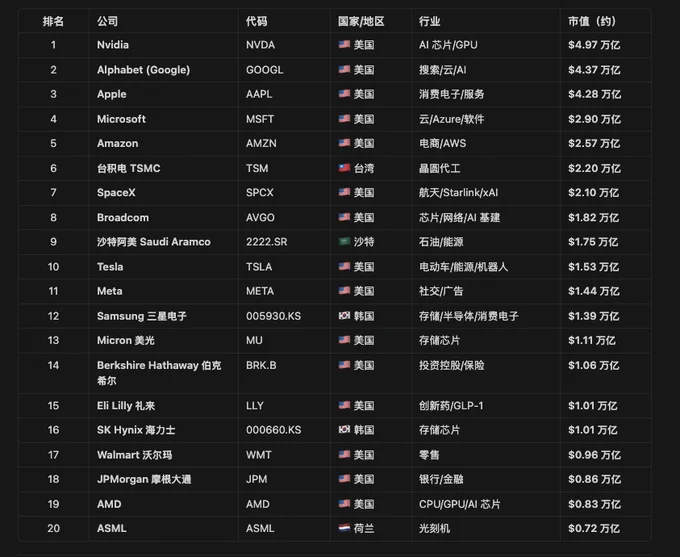Click the 行业 column header

429,21
